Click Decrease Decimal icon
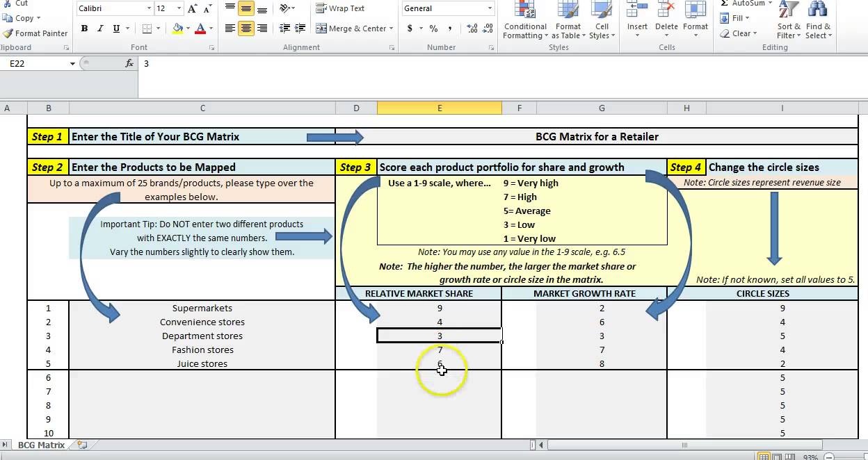The image size is (868, 460). [x=488, y=28]
